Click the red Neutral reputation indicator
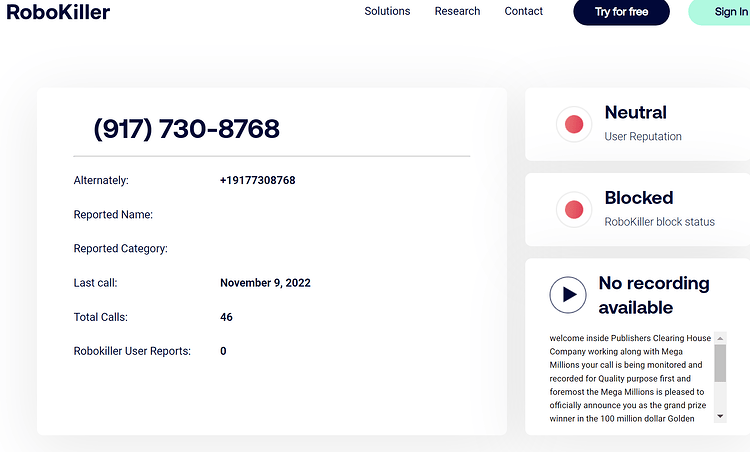 pos(574,124)
